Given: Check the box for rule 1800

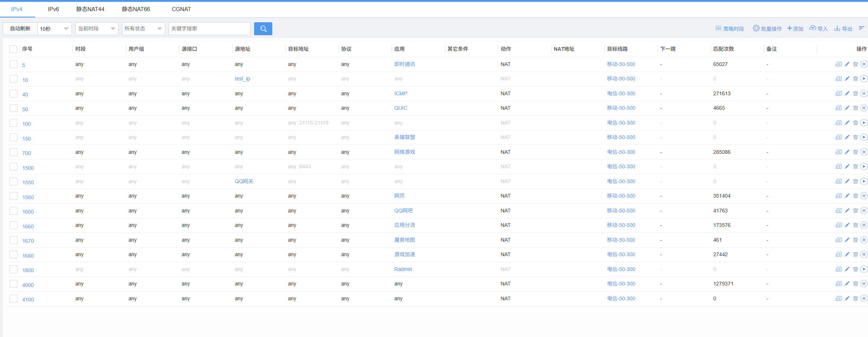Looking at the screenshot, I should pos(13,269).
